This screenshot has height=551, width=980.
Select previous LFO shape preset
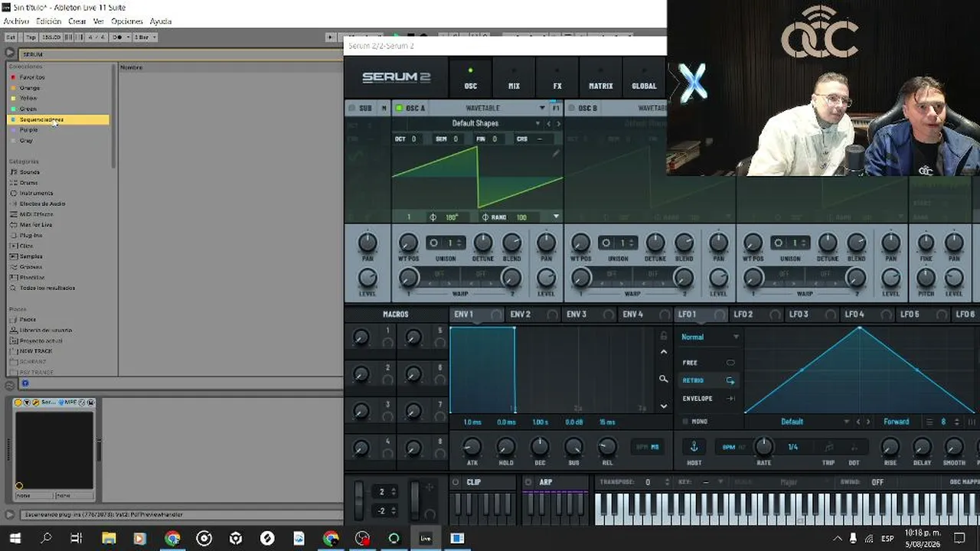tap(858, 422)
